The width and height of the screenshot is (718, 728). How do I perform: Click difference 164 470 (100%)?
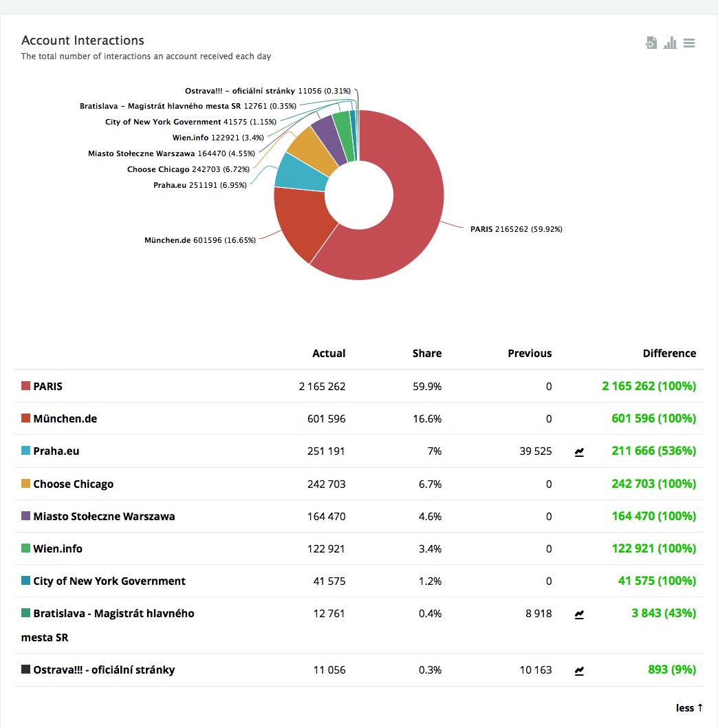(x=653, y=516)
